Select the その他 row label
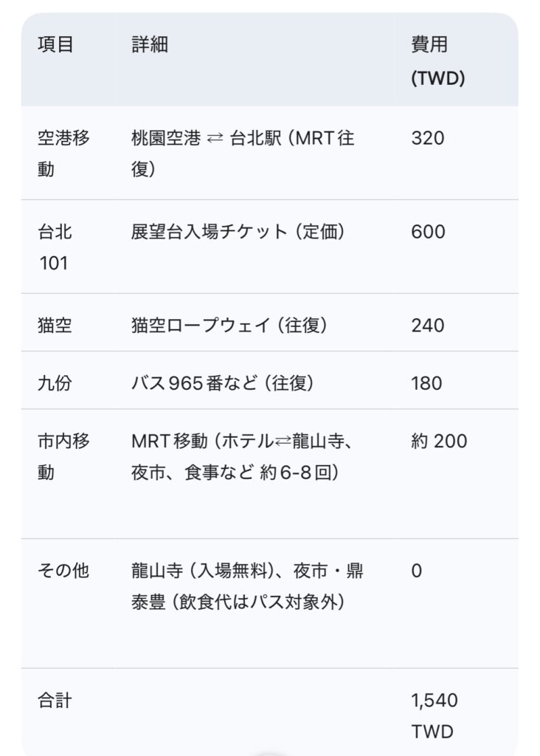Screen dimensions: 540x756 coord(63,571)
